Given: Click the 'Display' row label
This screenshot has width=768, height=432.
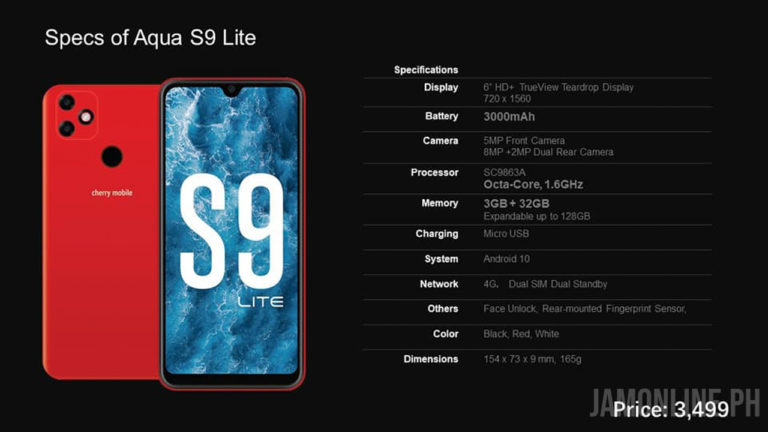Looking at the screenshot, I should coord(441,87).
